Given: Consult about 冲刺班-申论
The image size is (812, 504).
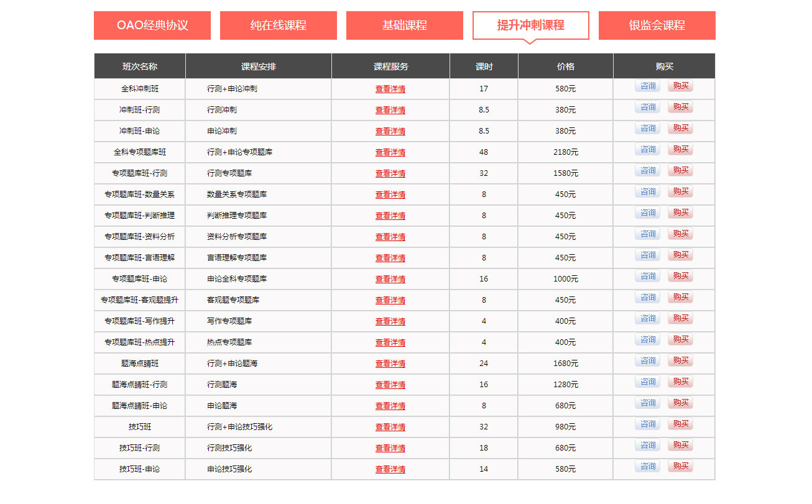Looking at the screenshot, I should (648, 128).
